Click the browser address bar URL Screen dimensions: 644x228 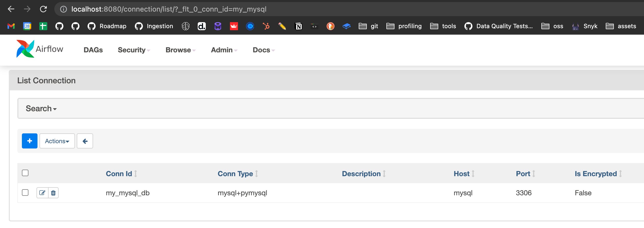(x=169, y=9)
